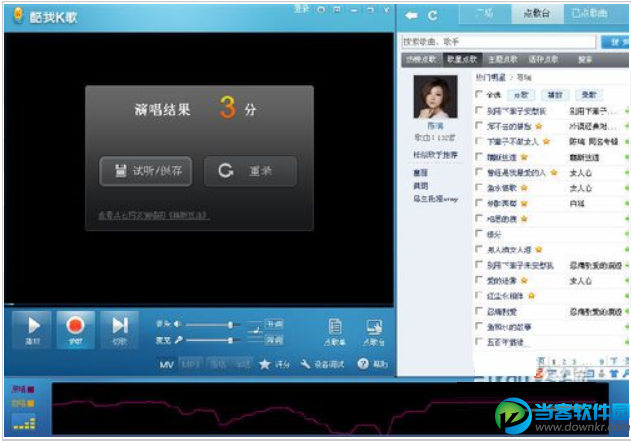This screenshot has height=441, width=631.
Task: Click star icon next to 红尘长相伴
Action: click(x=532, y=296)
